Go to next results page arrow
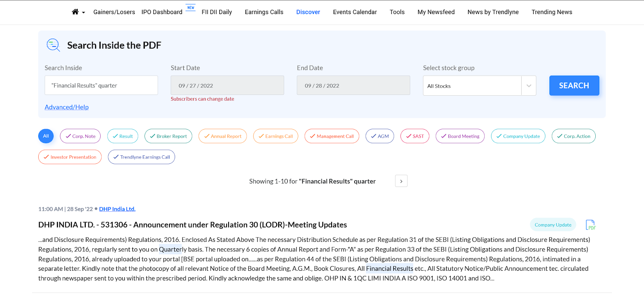644x305 pixels. click(401, 181)
